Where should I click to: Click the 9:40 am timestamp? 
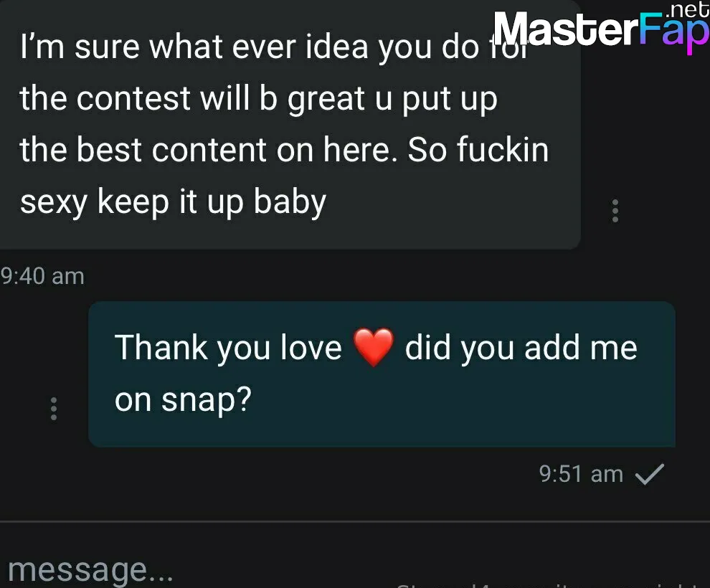point(42,276)
